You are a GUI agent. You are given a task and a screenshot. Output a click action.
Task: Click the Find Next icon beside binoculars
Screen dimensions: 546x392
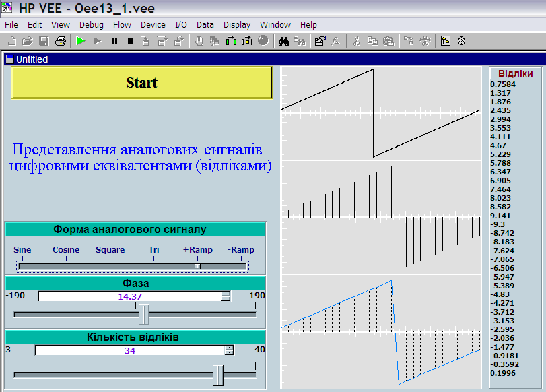tap(300, 41)
